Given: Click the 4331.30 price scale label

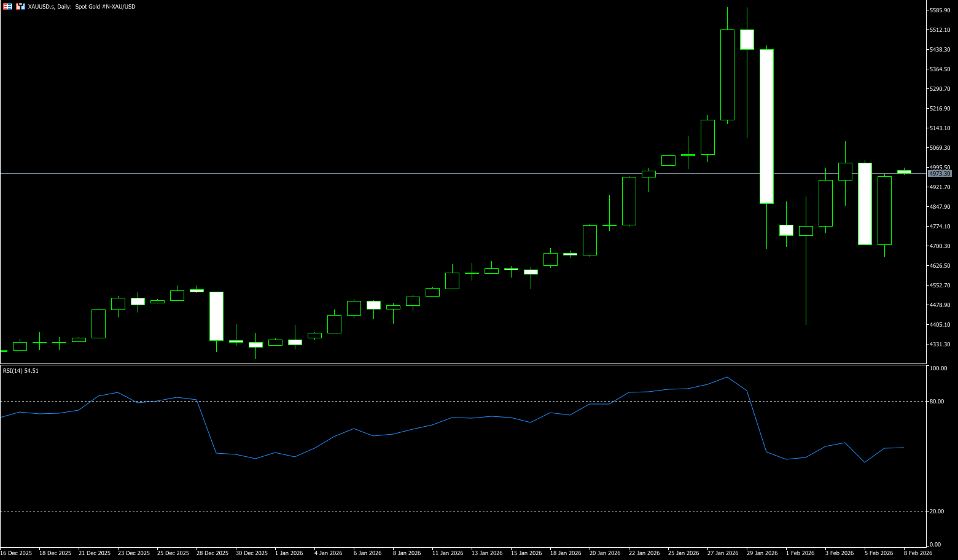Looking at the screenshot, I should point(940,344).
